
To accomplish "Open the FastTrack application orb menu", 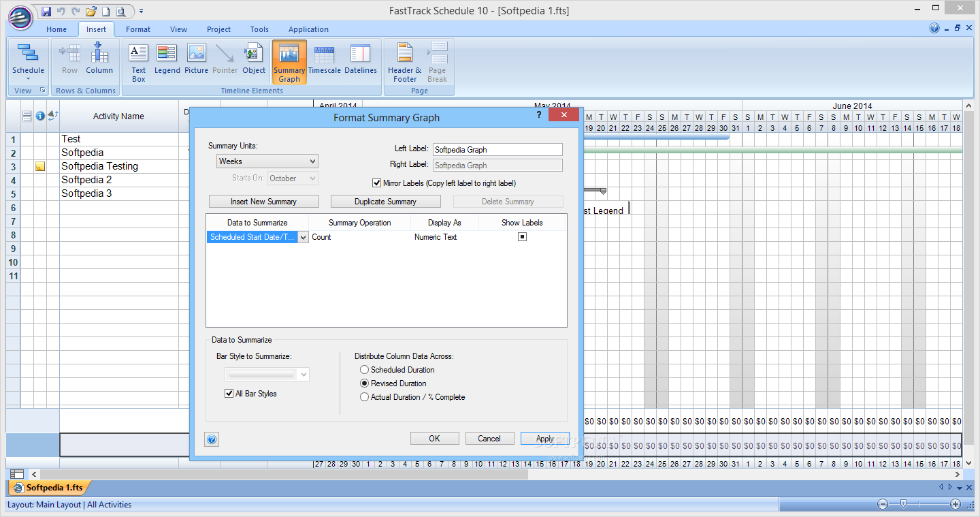I will coord(20,18).
